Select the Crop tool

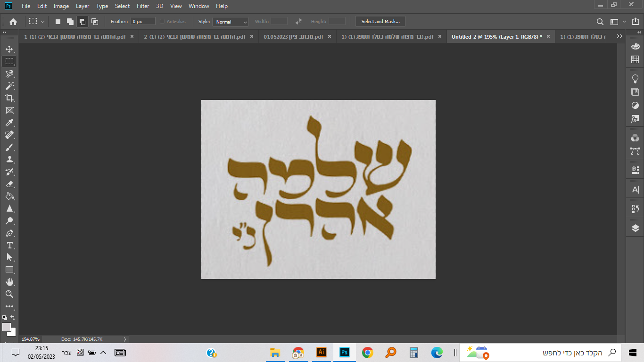(x=9, y=98)
